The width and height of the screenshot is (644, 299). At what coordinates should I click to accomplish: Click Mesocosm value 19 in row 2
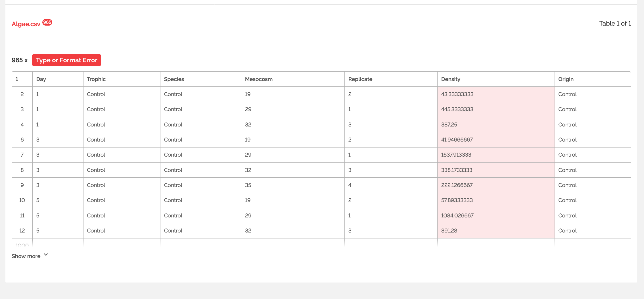[x=293, y=94]
